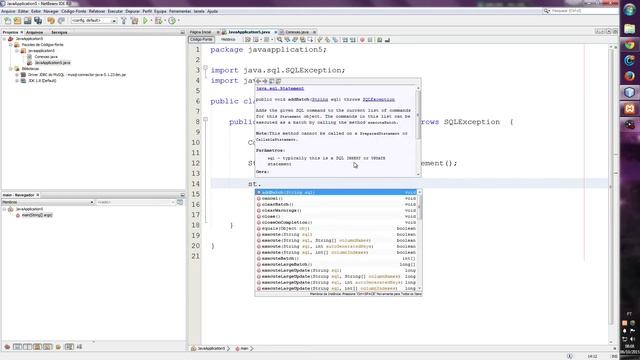The width and height of the screenshot is (640, 360).
Task: Expand the Driver JDBC do MySQL node
Action: pyautogui.click(x=17, y=75)
